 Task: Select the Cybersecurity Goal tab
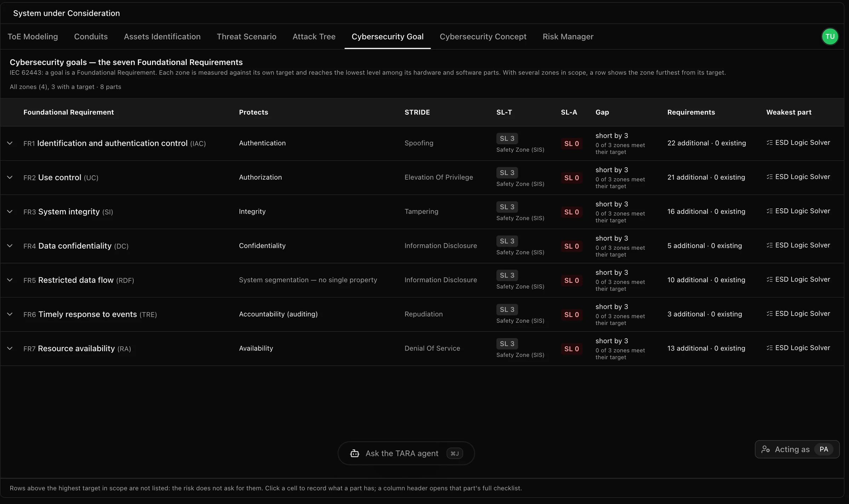387,36
